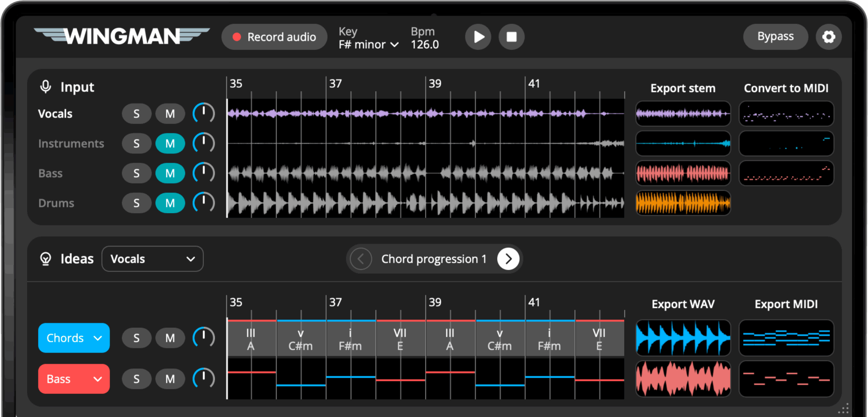868x417 pixels.
Task: Export the Bass MIDI thumbnail
Action: click(786, 379)
